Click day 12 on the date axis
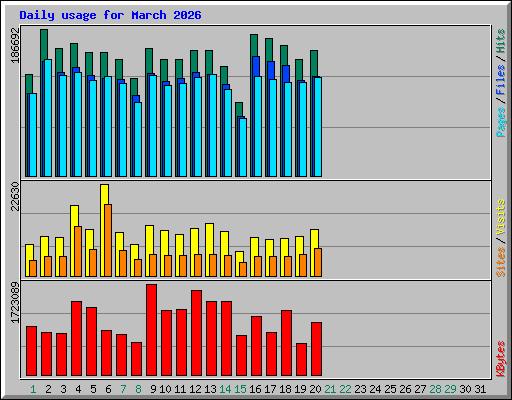The height and width of the screenshot is (400, 512). click(195, 389)
